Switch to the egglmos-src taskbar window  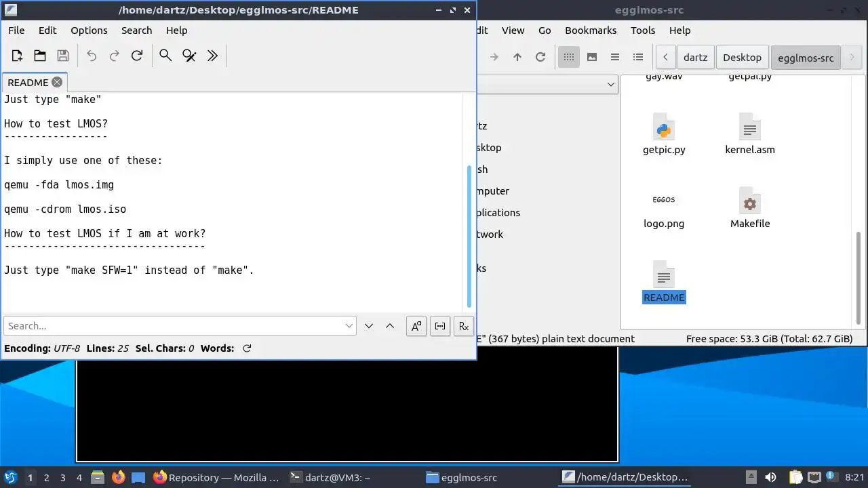[462, 477]
